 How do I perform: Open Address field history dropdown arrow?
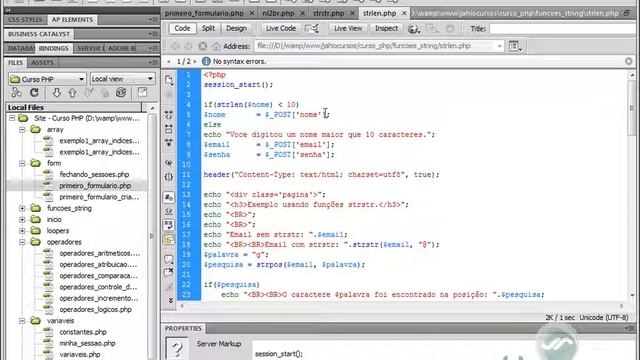tap(499, 46)
